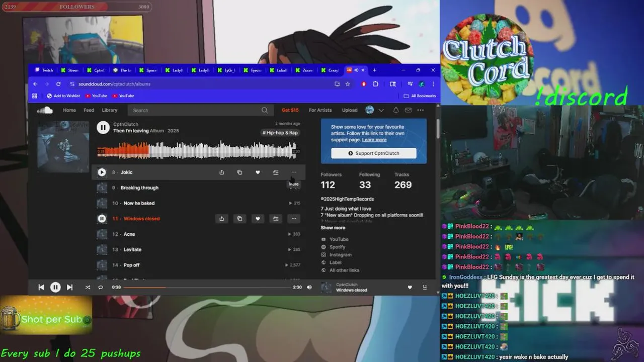
Task: Open For Artists page
Action: [x=320, y=110]
